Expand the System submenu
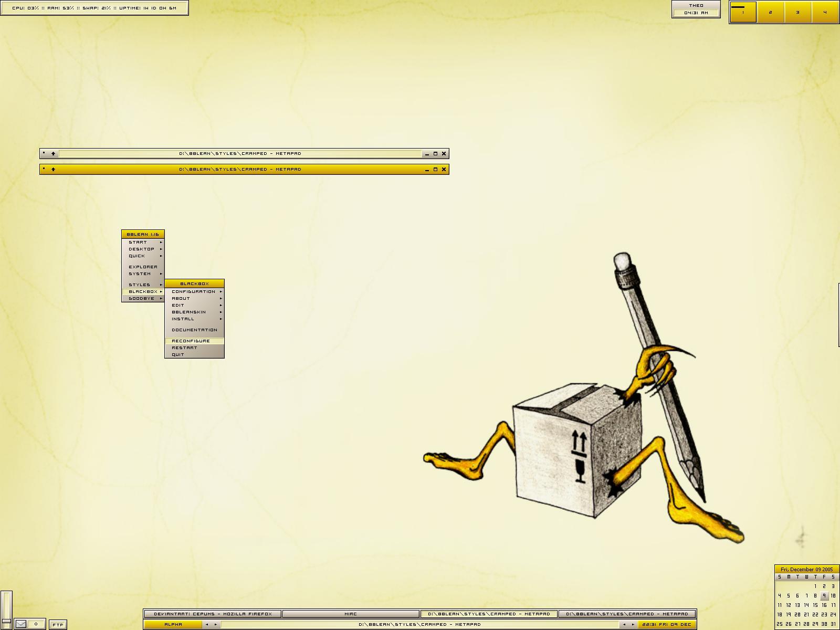Image resolution: width=840 pixels, height=630 pixels. tap(143, 274)
